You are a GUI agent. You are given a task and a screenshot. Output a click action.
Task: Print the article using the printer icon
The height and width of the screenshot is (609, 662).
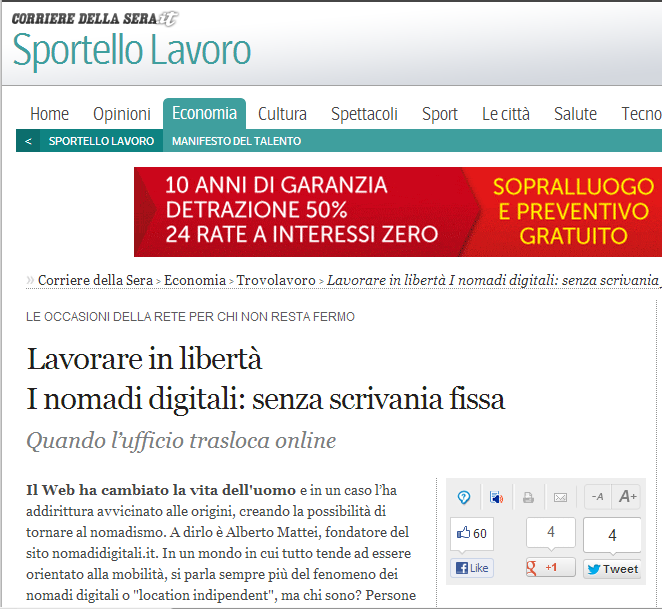tap(528, 497)
